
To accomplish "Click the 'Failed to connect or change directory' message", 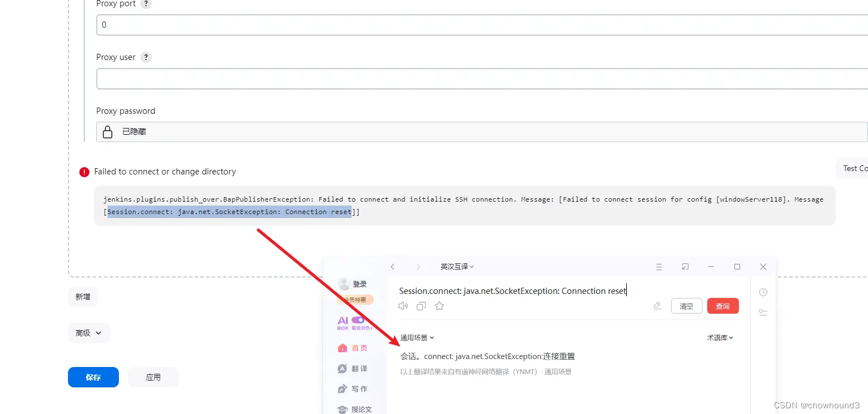I will (x=165, y=172).
